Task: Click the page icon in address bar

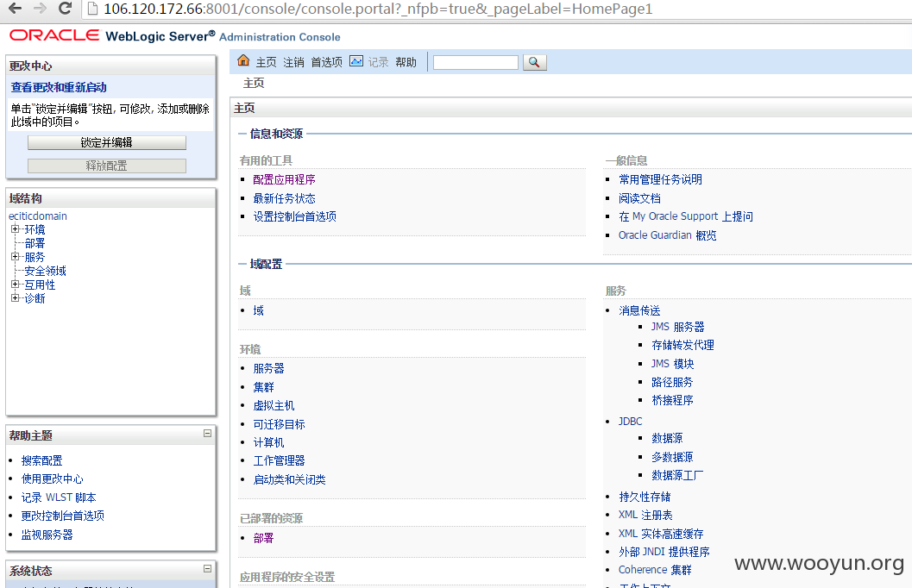Action: (92, 9)
